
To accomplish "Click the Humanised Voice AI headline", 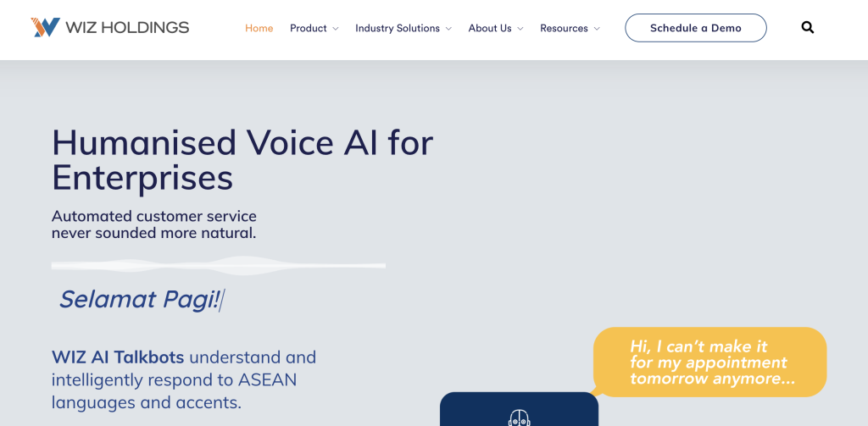I will click(x=242, y=159).
